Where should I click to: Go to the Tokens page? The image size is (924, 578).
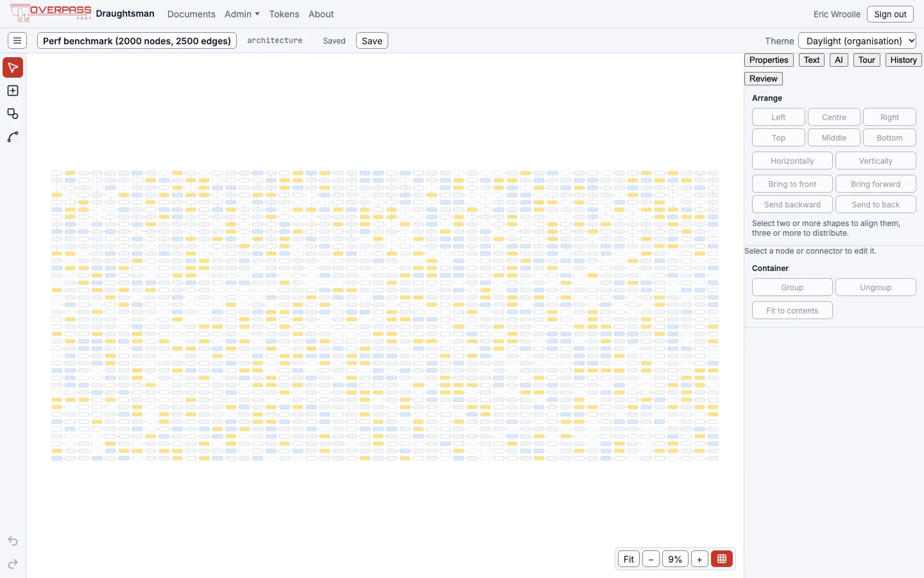pos(284,13)
